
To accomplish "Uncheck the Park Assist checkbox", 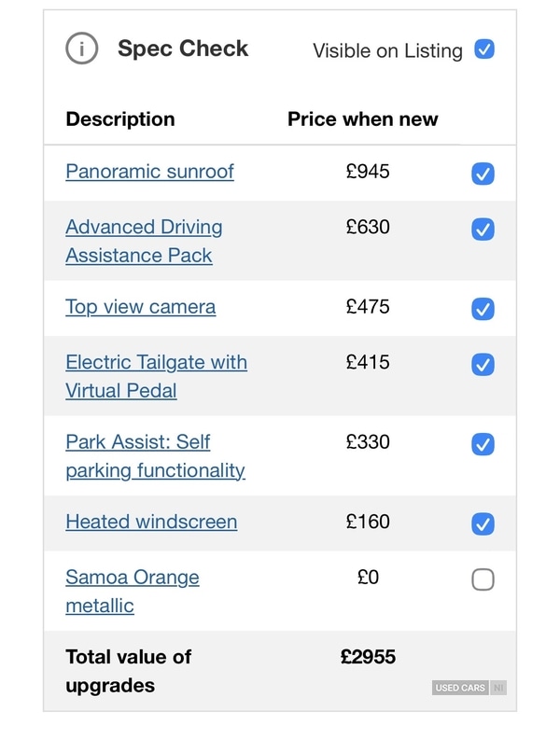I will (483, 444).
